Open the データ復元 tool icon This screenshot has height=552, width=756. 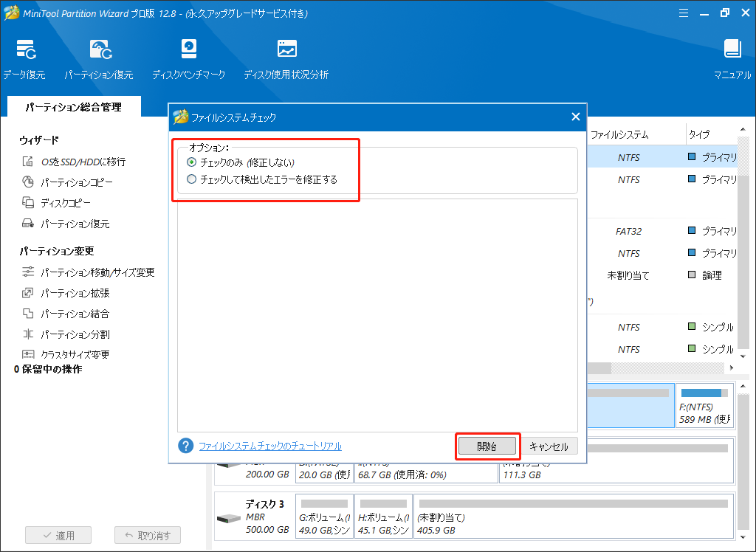pos(24,50)
